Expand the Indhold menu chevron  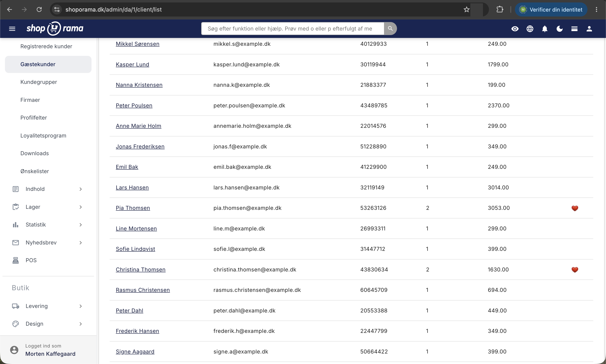pyautogui.click(x=81, y=189)
